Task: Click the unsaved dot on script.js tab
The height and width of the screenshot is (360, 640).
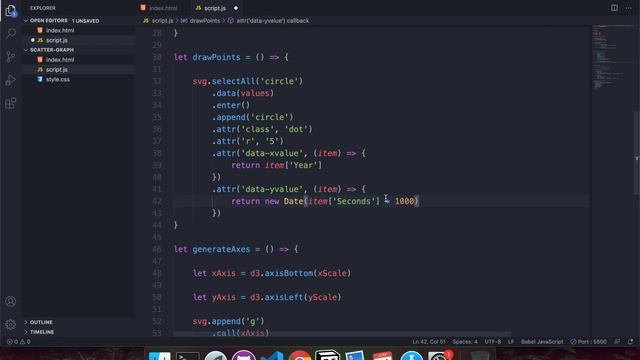Action: (x=236, y=8)
